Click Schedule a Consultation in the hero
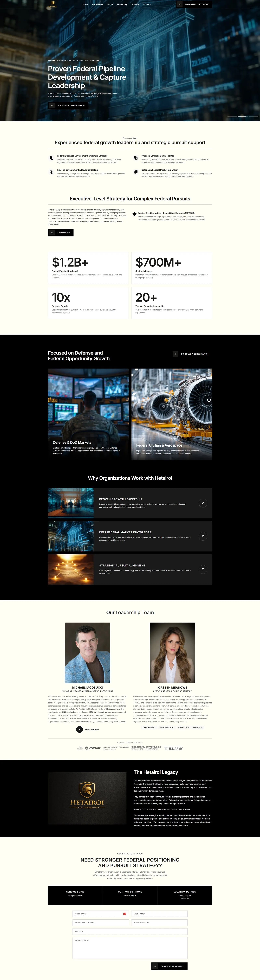260x980 pixels. click(x=68, y=105)
